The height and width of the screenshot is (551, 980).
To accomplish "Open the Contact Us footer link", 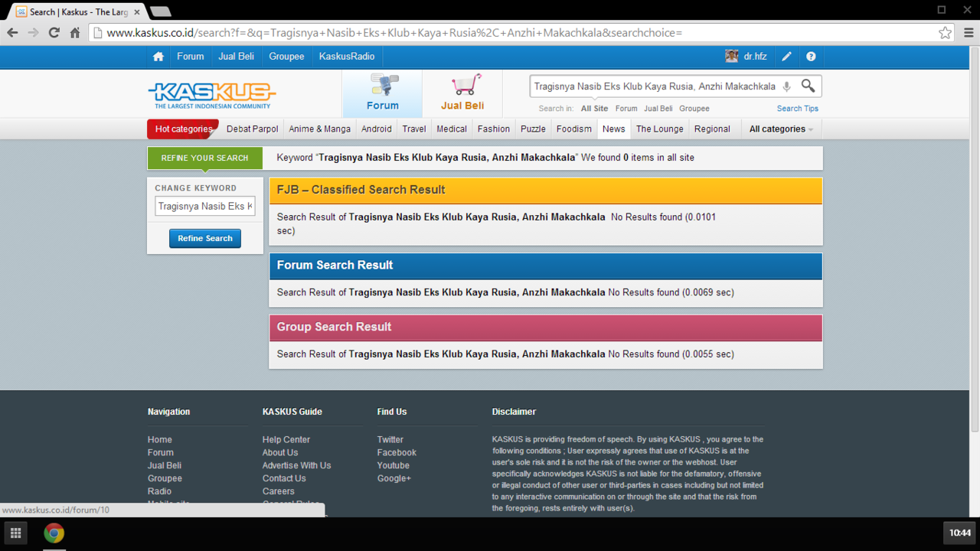I will (284, 478).
